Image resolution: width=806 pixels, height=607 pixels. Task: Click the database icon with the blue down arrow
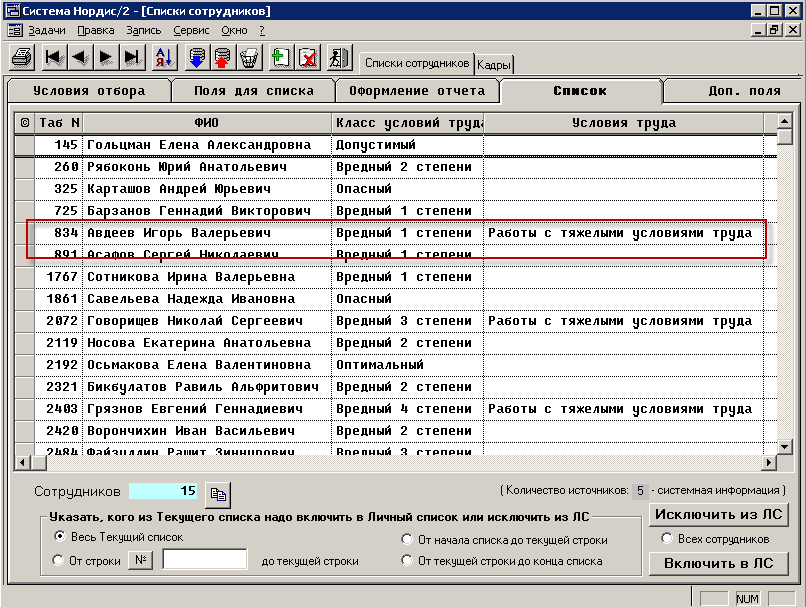[197, 57]
